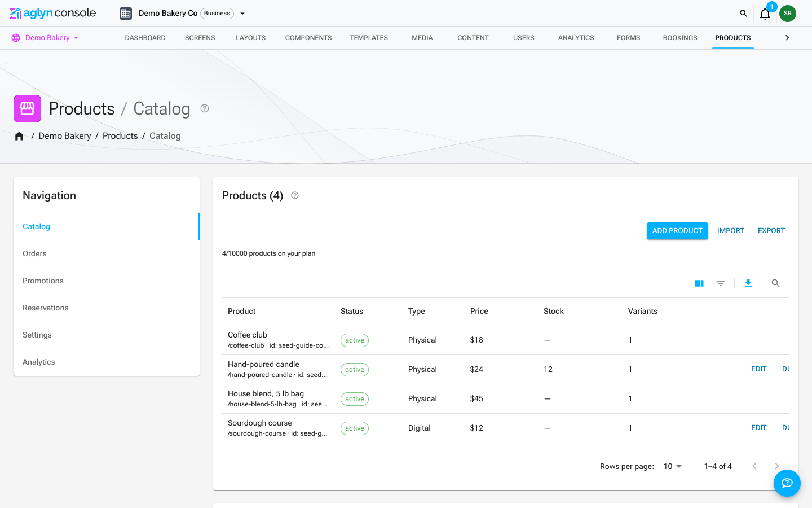This screenshot has height=508, width=812.
Task: Switch to the Bookings tab
Action: tap(680, 38)
